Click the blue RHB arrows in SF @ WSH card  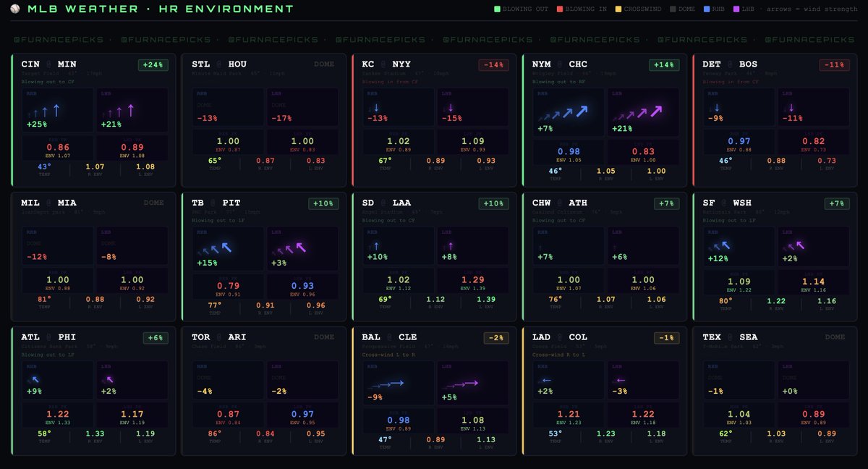720,247
